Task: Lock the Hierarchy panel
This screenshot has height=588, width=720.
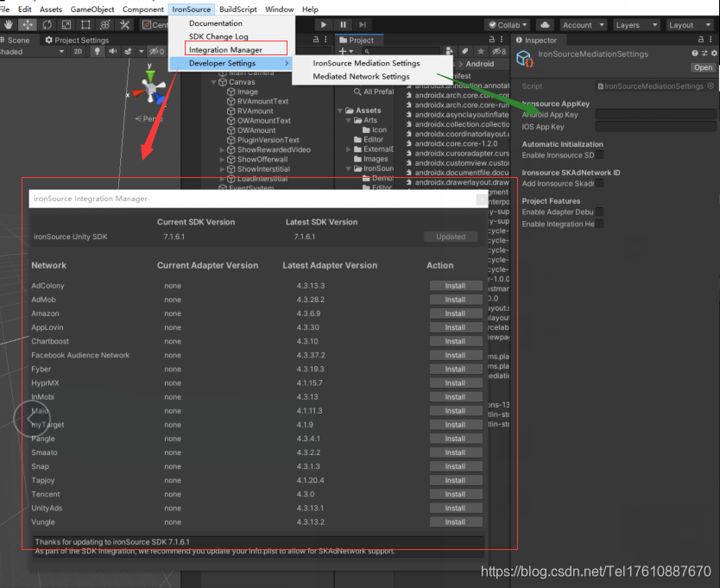Action: (316, 40)
